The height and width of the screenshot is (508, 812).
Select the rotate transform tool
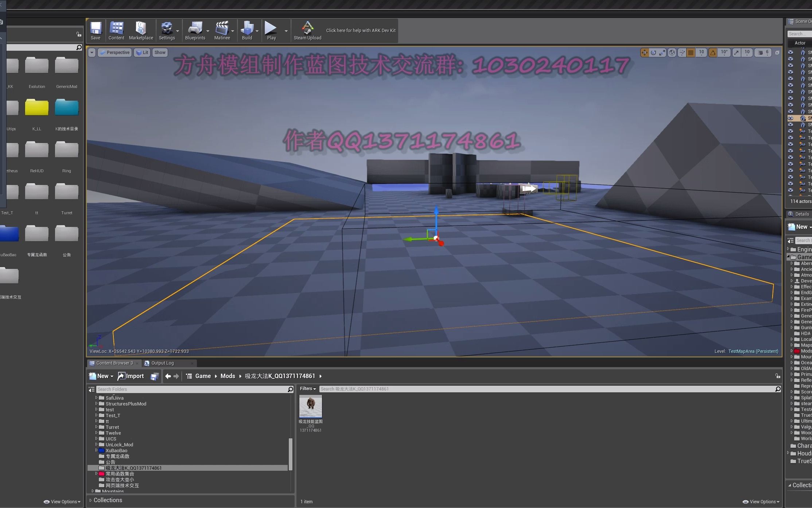653,53
